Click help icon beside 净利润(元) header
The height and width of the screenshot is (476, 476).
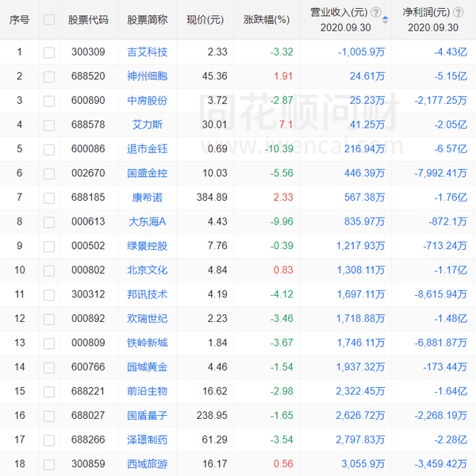pyautogui.click(x=458, y=13)
